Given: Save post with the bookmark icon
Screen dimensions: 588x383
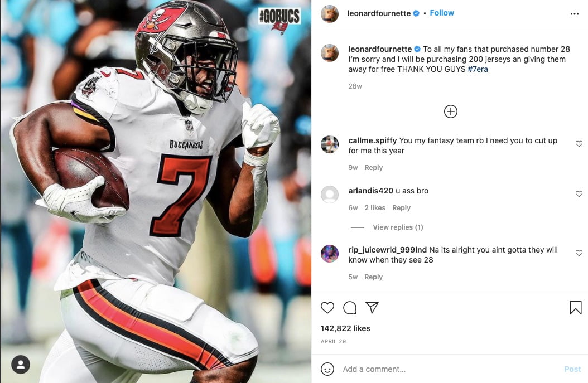Looking at the screenshot, I should click(x=576, y=308).
